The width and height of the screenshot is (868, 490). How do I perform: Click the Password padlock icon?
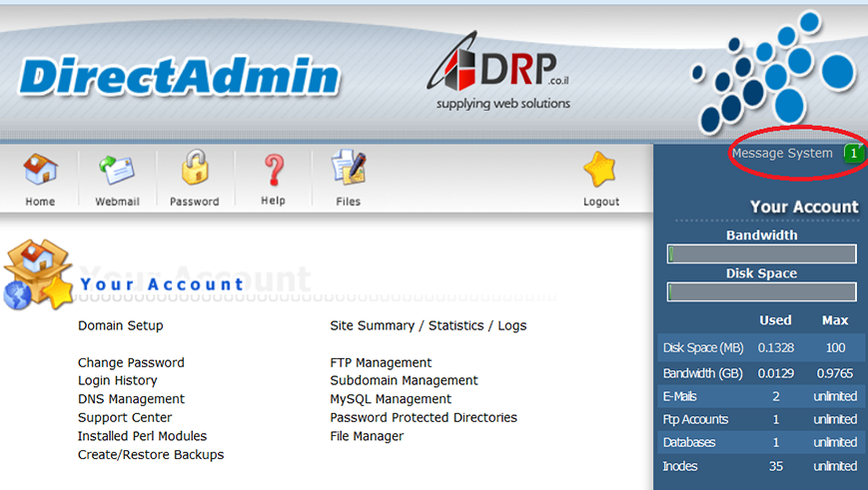pos(195,170)
